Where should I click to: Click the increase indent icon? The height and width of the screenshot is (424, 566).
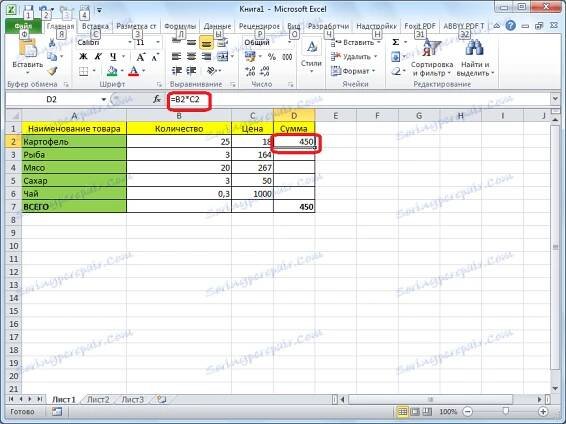(x=191, y=71)
